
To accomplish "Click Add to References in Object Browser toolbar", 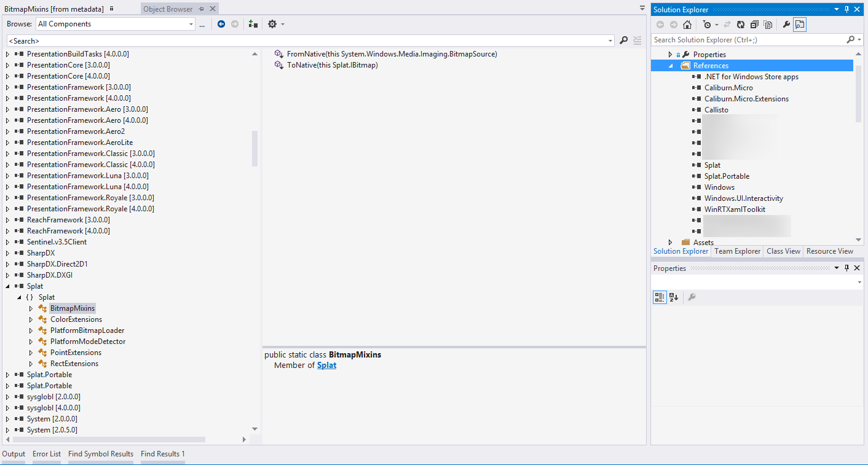I will tap(253, 24).
